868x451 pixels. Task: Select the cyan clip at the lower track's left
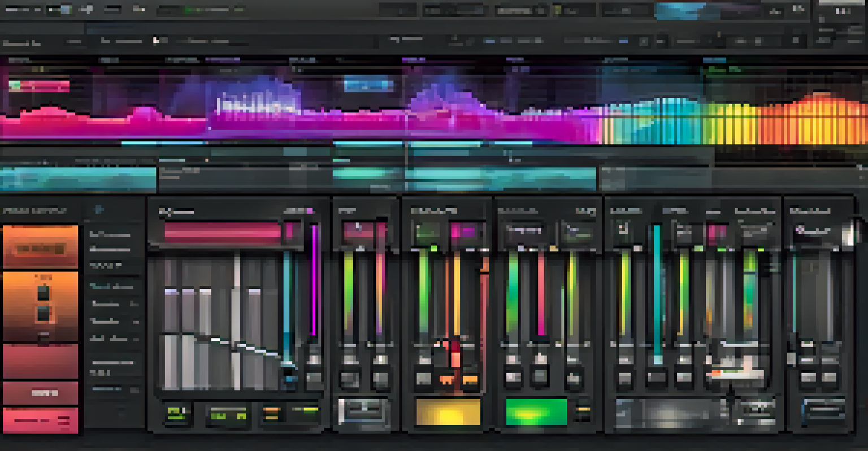click(78, 179)
